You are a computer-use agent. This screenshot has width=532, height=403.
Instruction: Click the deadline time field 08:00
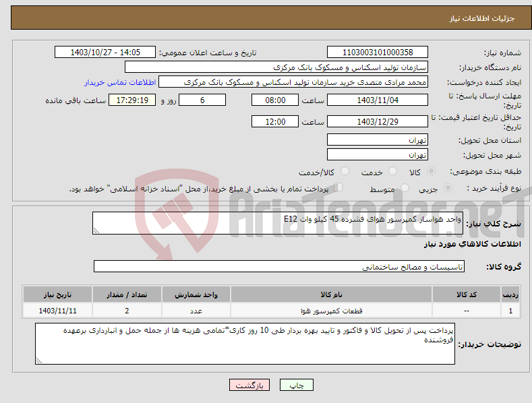(275, 100)
